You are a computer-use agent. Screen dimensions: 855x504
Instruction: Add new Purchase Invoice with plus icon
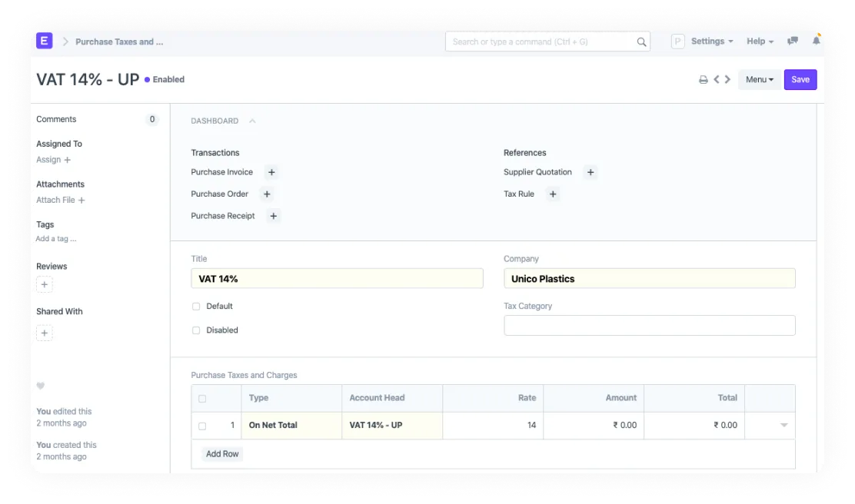click(271, 173)
